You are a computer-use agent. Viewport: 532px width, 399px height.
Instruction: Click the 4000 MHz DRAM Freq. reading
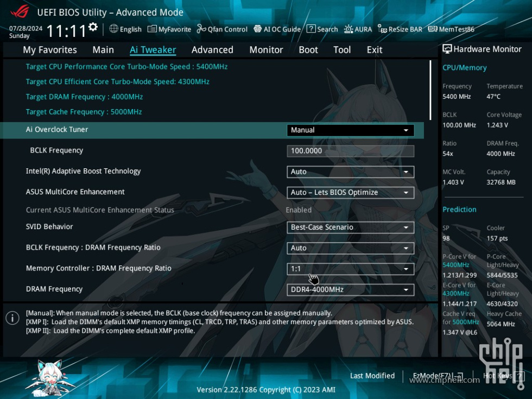click(x=501, y=154)
